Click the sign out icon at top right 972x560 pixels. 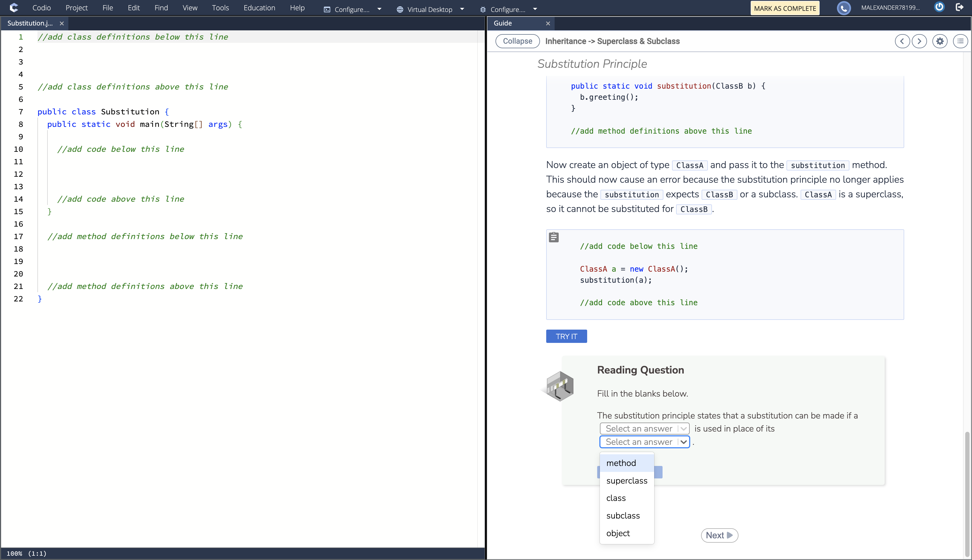coord(960,7)
